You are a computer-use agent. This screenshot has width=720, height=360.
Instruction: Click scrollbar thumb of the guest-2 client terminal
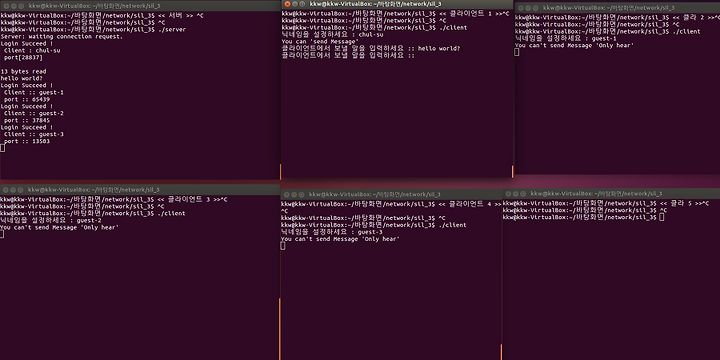tap(279, 329)
